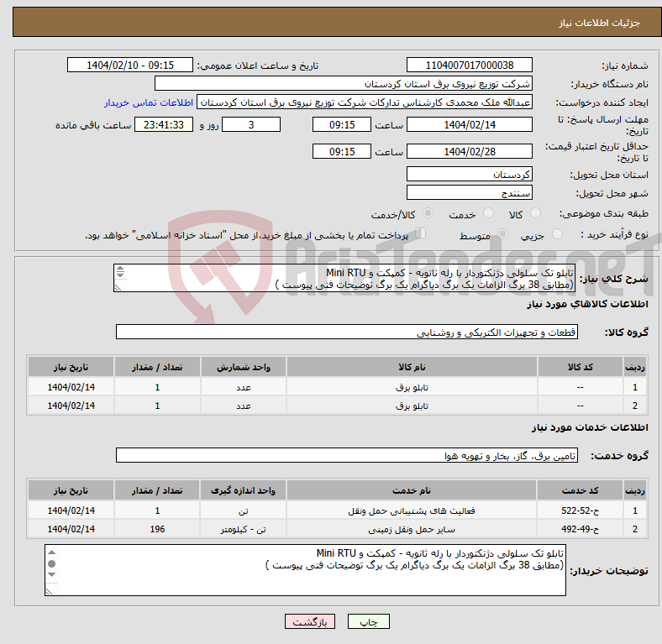Click service code ح-52-522
662x644 pixels.
581,510
